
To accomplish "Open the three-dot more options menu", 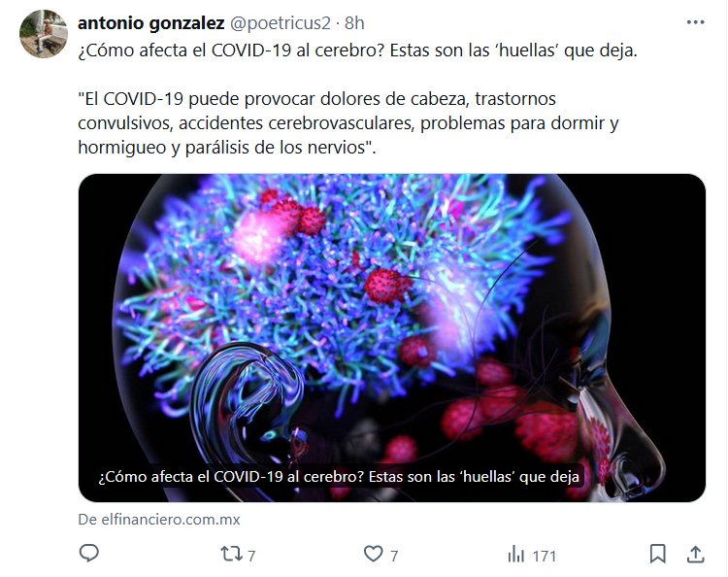I will pyautogui.click(x=696, y=22).
